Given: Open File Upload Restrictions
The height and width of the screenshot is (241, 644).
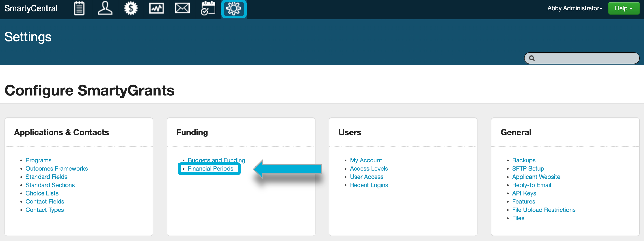Looking at the screenshot, I should pyautogui.click(x=544, y=210).
